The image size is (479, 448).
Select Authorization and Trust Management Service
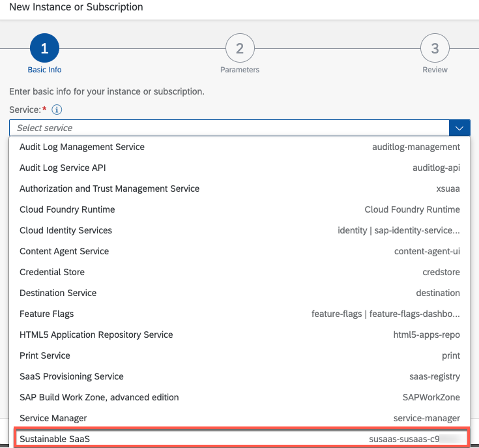[x=240, y=188]
